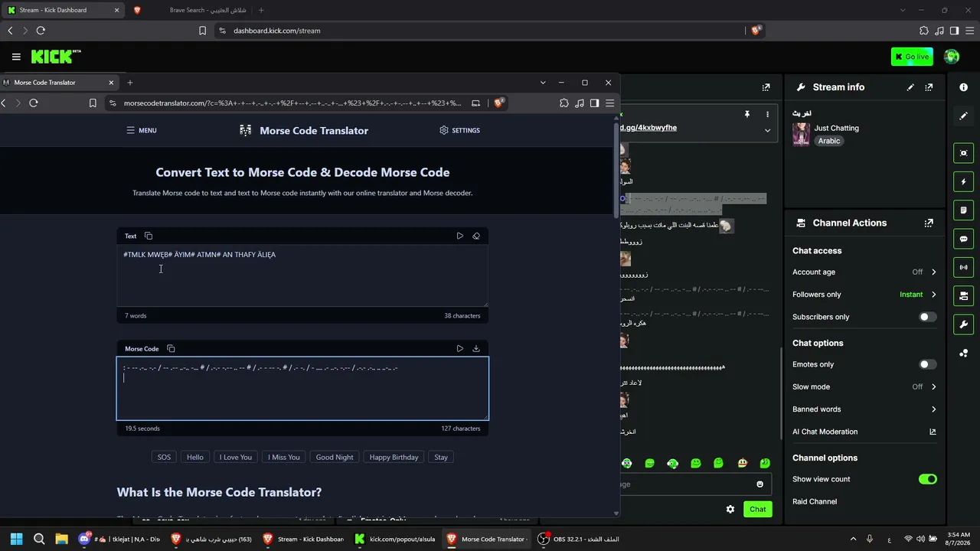
Task: Select the Arabic language tag
Action: click(x=829, y=141)
